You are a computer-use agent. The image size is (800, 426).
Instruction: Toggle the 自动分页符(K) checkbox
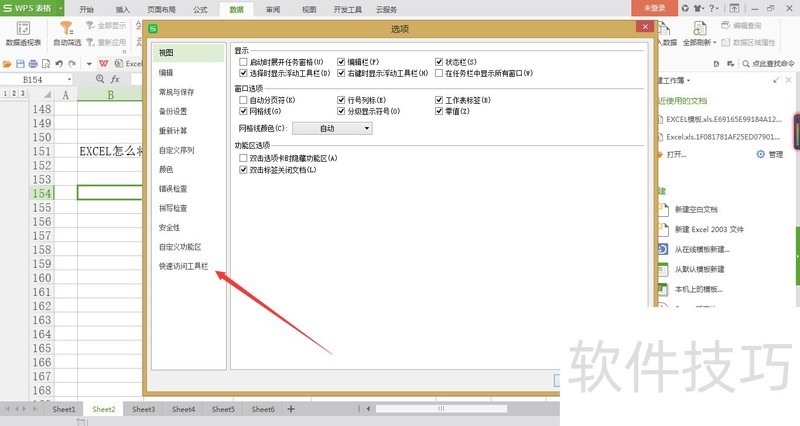click(x=243, y=100)
